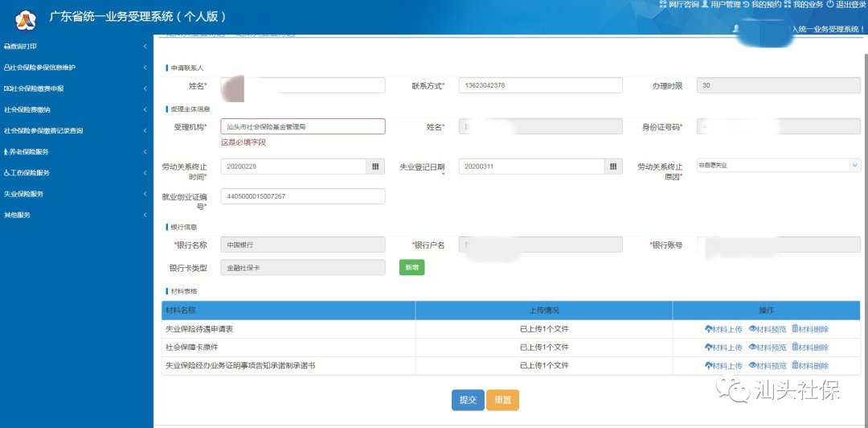The height and width of the screenshot is (428, 868).
Task: Click the system logo in the header
Action: 27,17
